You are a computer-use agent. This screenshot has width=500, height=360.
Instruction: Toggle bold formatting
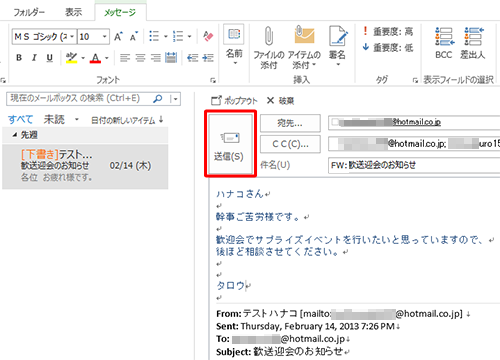pyautogui.click(x=19, y=58)
